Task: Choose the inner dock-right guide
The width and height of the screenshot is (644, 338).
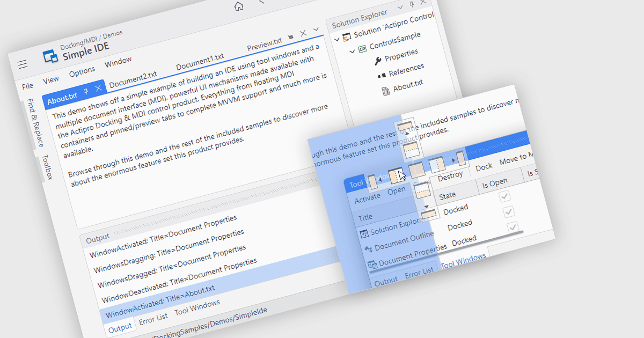Action: 436,165
